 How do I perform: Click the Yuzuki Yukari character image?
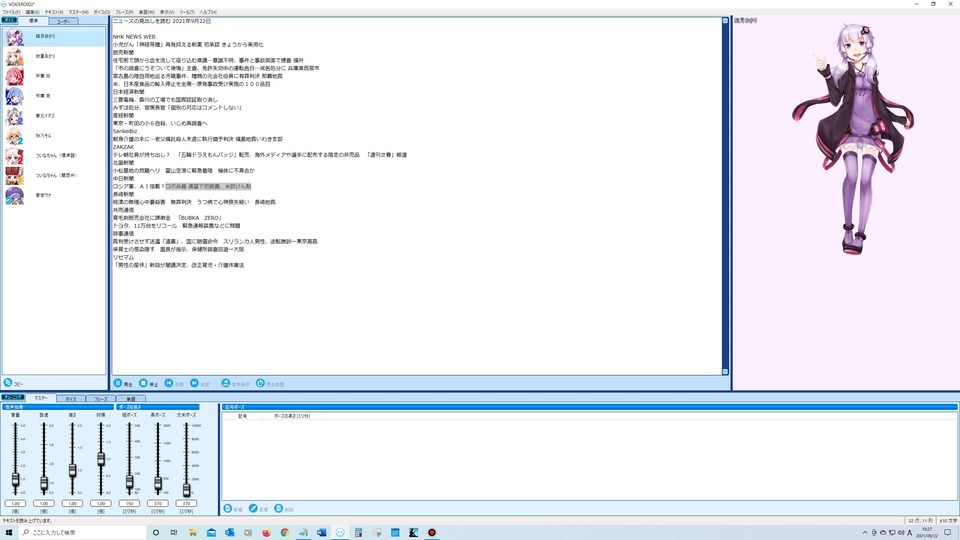pos(852,140)
